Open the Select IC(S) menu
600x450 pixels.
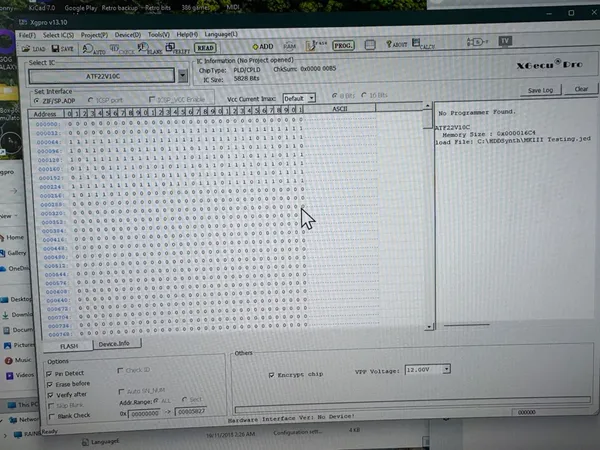[x=58, y=35]
